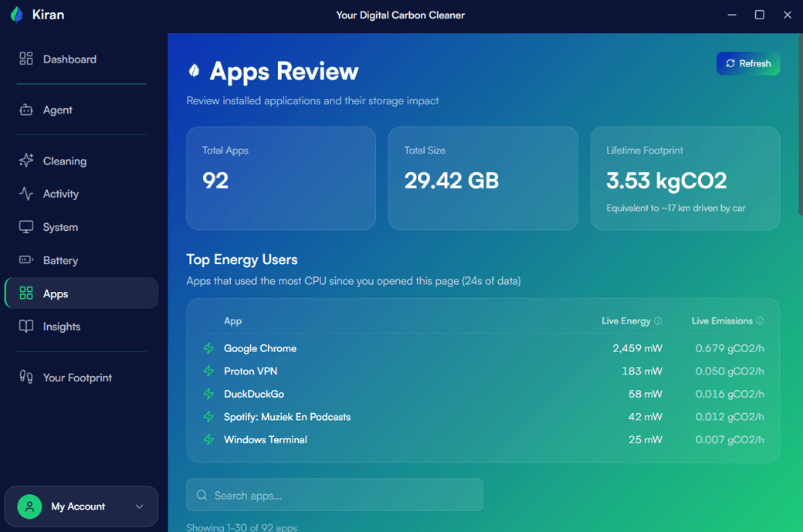Open the My Account button
Screen dimensions: 803x532
pyautogui.click(x=81, y=507)
